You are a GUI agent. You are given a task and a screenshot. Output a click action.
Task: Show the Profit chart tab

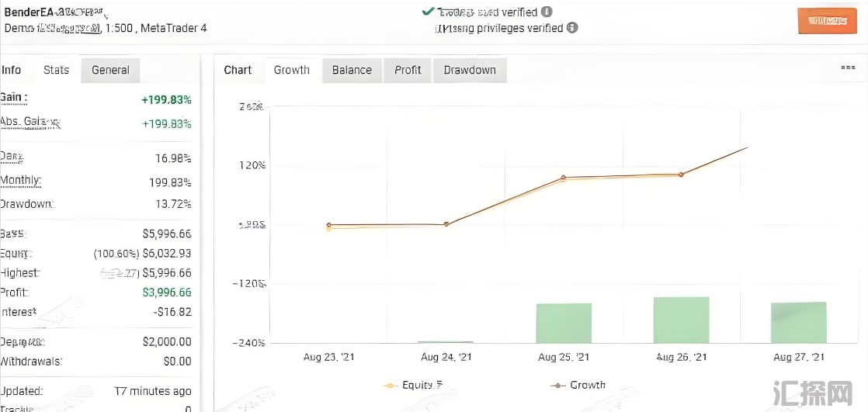click(408, 70)
